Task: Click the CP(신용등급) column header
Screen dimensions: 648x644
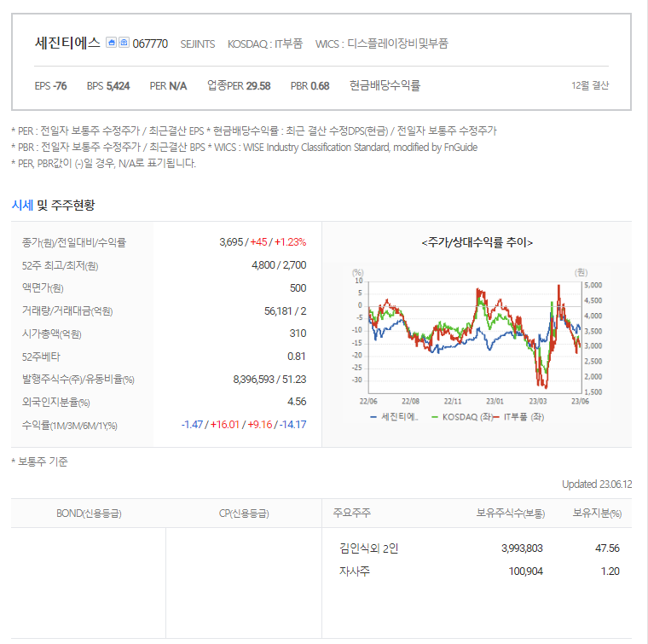Action: [x=244, y=513]
